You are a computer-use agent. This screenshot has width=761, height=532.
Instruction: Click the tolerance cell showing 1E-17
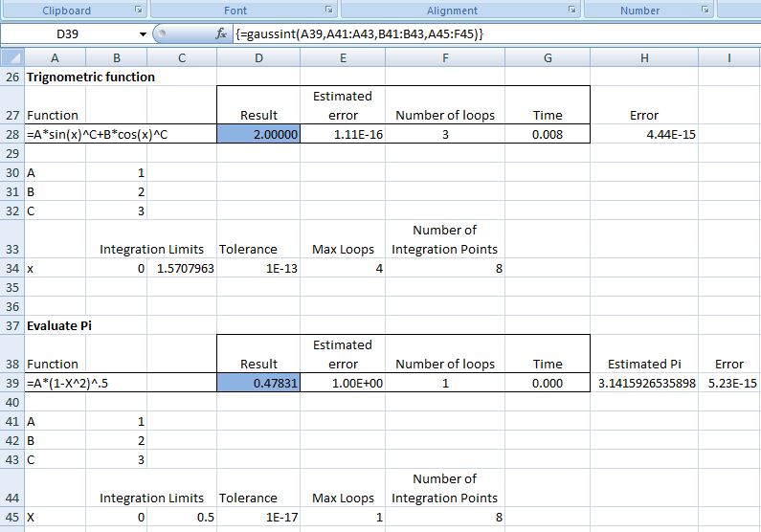tap(258, 518)
